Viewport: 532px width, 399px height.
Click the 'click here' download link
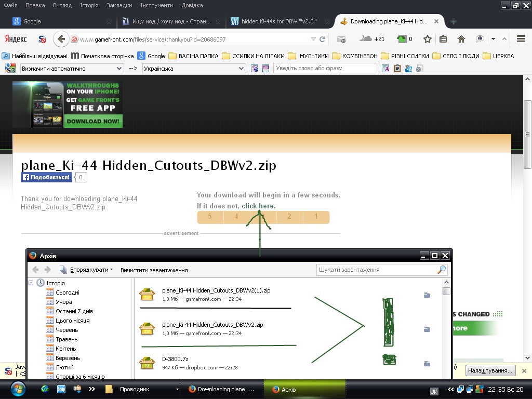pos(259,206)
